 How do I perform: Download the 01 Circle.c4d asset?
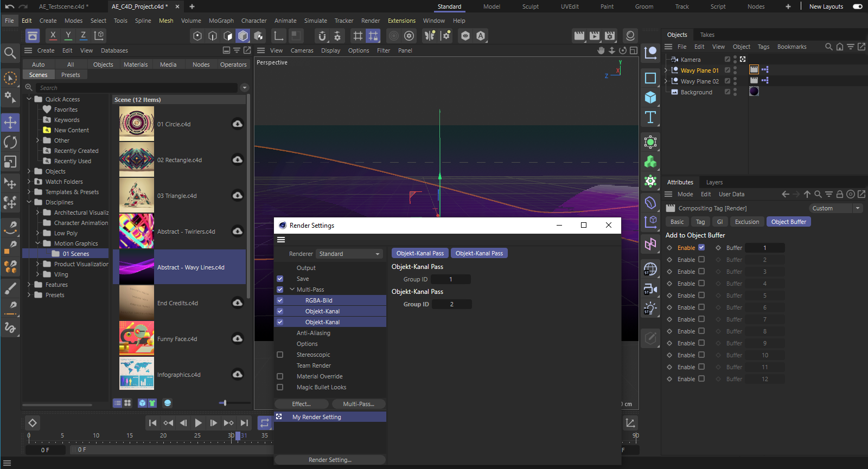238,124
